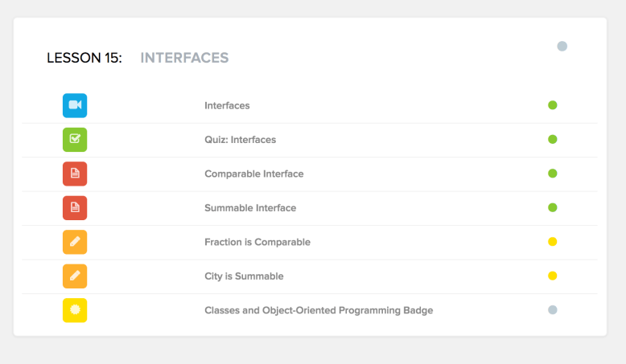626x364 pixels.
Task: Click yellow status dot beside Fraction is Comparable
Action: (553, 242)
